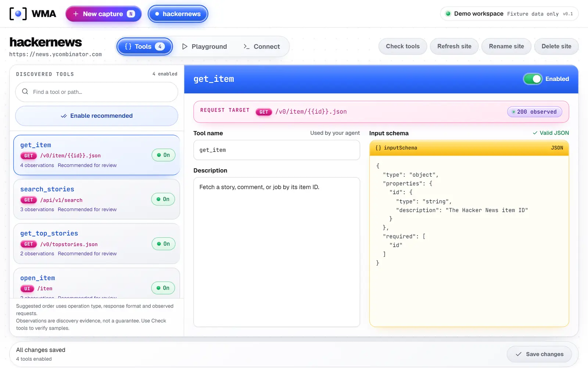This screenshot has height=368, width=588.
Task: Click the 200 observed badge
Action: (x=535, y=112)
